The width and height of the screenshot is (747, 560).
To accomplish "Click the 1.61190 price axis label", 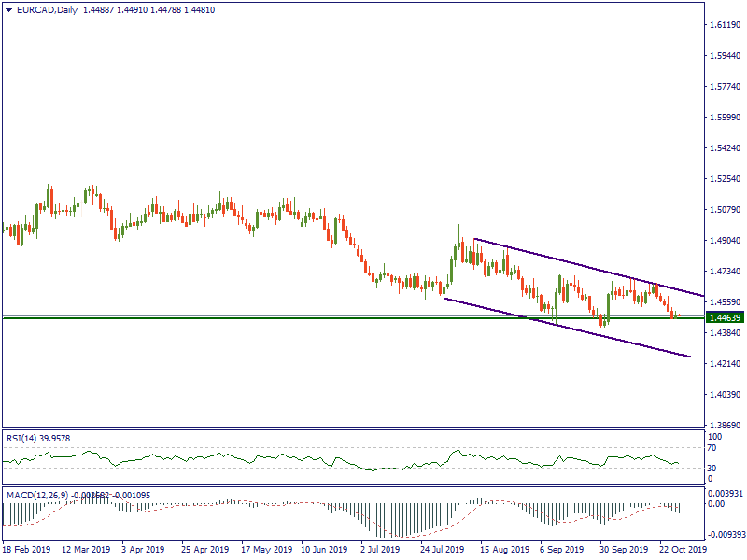I will (x=725, y=25).
